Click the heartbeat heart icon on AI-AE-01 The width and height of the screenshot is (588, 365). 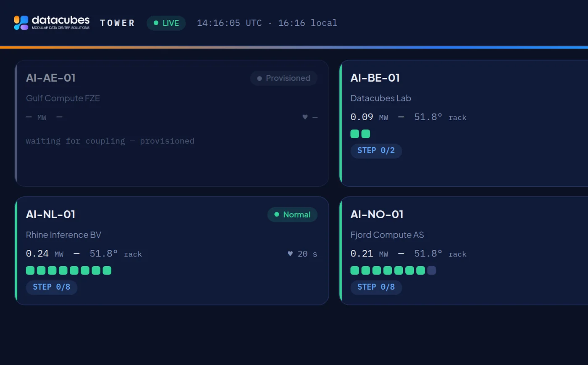[x=305, y=117]
